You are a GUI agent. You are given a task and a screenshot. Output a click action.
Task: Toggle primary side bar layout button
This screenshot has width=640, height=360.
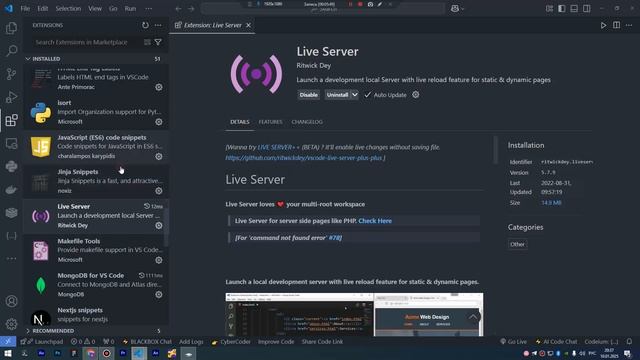click(x=562, y=9)
